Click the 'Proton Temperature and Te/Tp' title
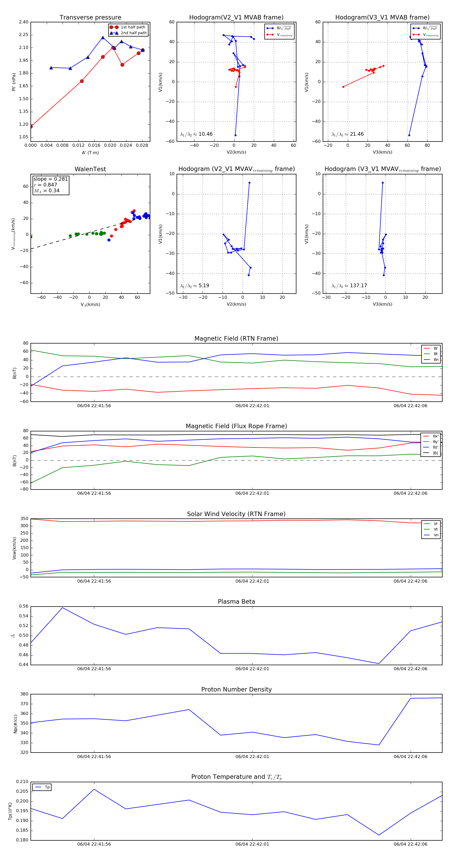The height and width of the screenshot is (868, 473). click(x=236, y=777)
